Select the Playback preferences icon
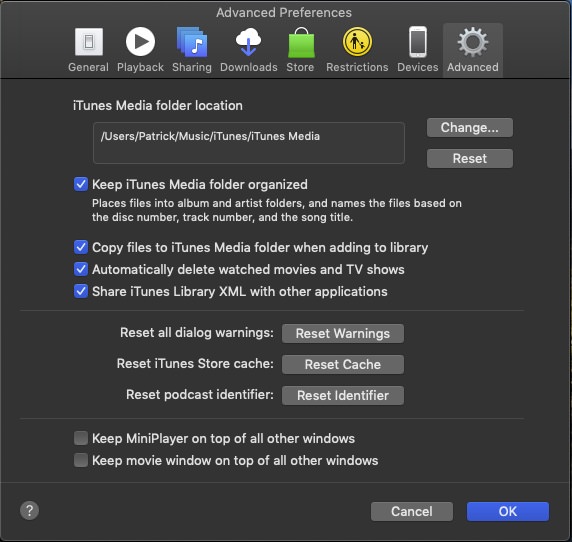572x542 pixels. pyautogui.click(x=140, y=42)
